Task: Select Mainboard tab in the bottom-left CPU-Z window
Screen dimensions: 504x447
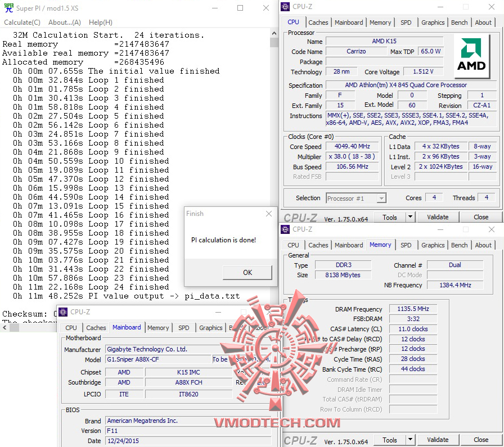Action: [127, 327]
